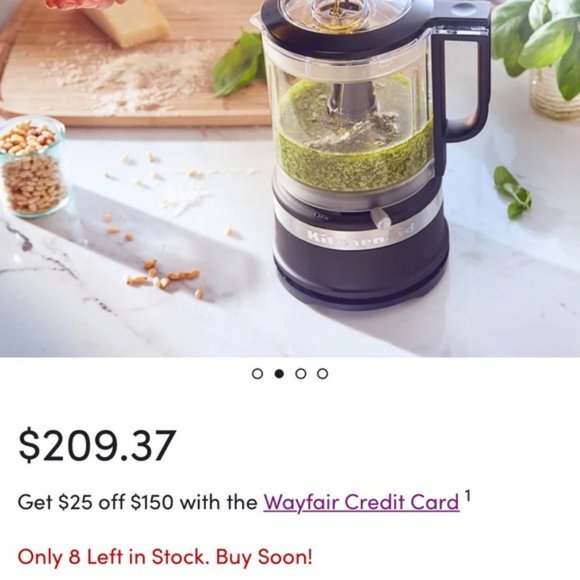Click the Get $25 off $150 offer text
This screenshot has height=580, width=580.
pyautogui.click(x=138, y=502)
